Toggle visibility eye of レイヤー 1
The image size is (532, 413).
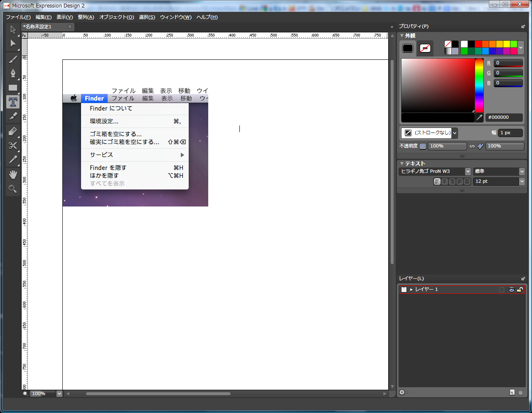point(512,290)
